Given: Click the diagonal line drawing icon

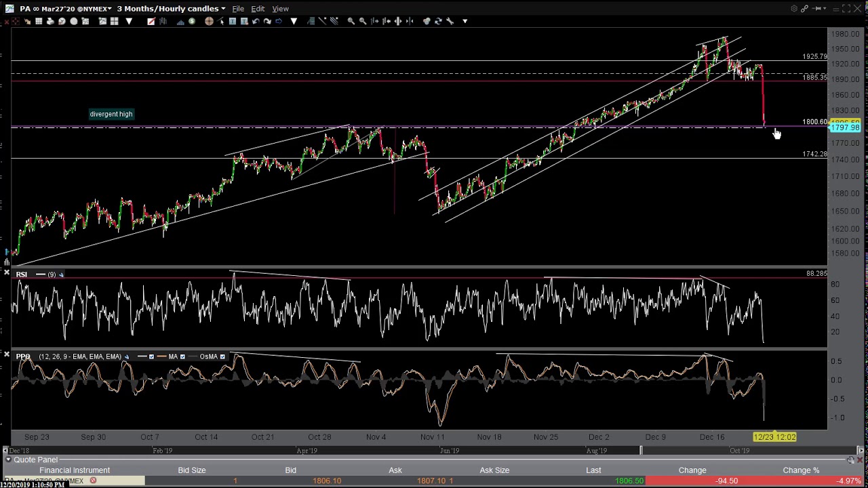Looking at the screenshot, I should (322, 21).
